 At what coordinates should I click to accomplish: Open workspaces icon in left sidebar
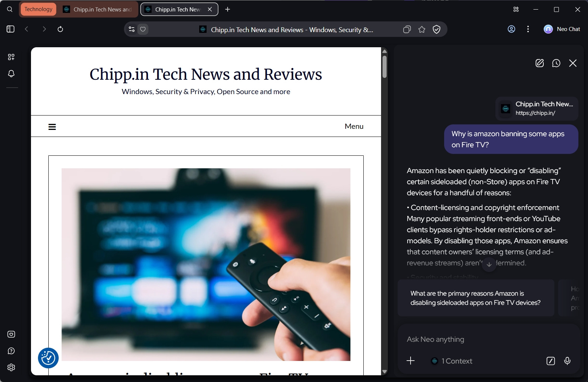(11, 57)
